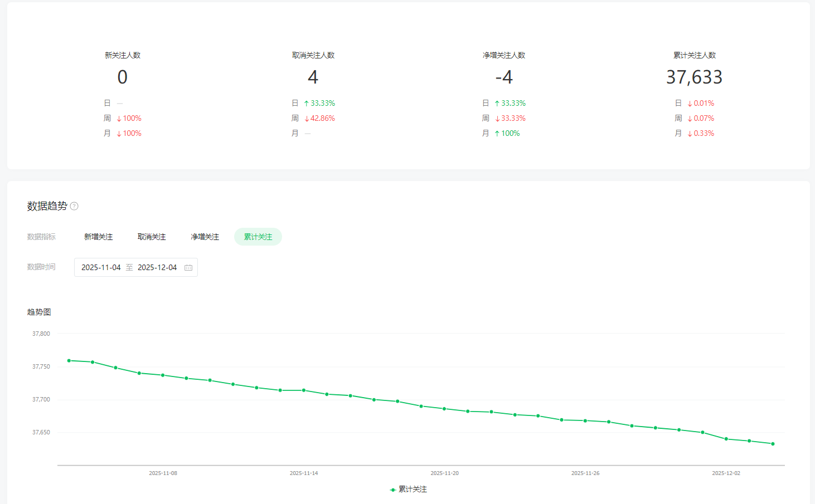Select the 新增关注 metric tab
The width and height of the screenshot is (815, 504).
[x=98, y=237]
